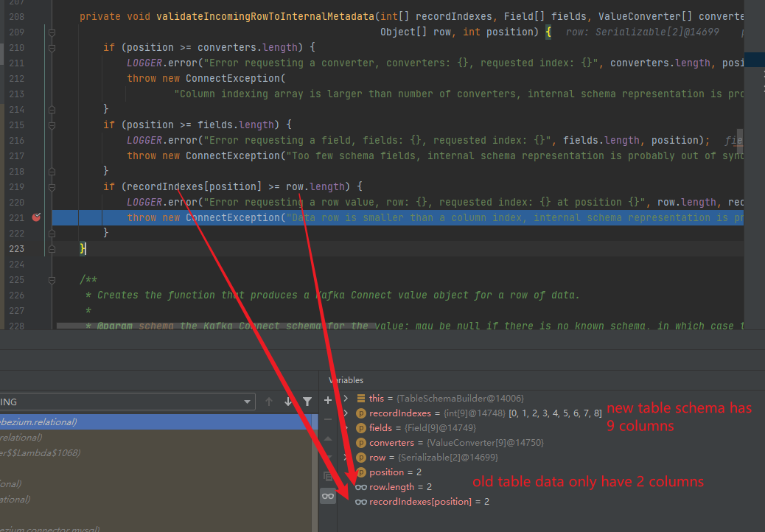Image resolution: width=765 pixels, height=532 pixels.
Task: Collapse if-block fold on line 219
Action: [52, 186]
